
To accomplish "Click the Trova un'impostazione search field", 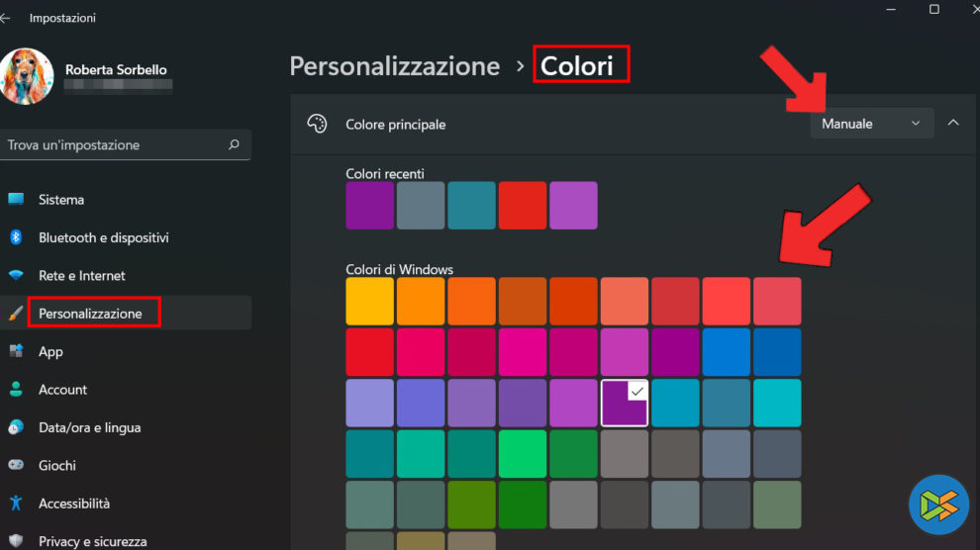I will [x=114, y=144].
